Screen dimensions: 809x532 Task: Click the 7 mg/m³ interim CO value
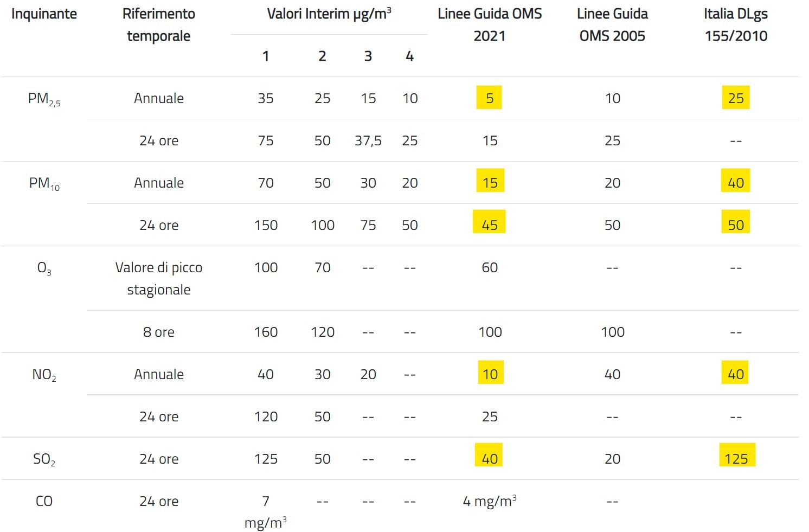266,512
